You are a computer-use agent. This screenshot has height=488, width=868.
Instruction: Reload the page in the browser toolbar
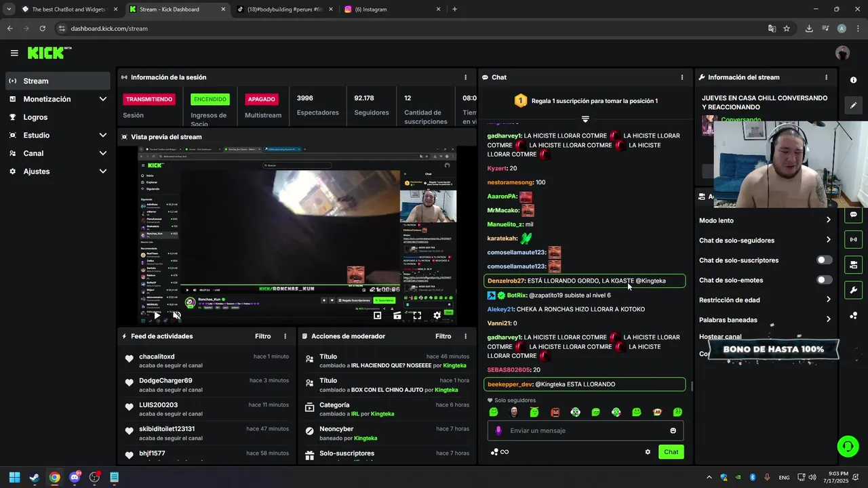pos(42,28)
